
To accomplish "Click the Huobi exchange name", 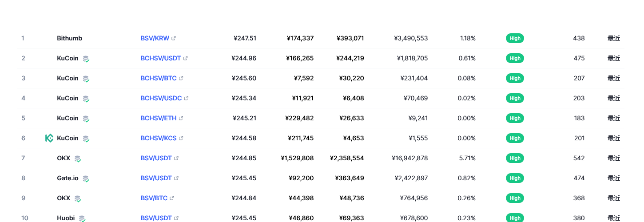I will coord(66,218).
